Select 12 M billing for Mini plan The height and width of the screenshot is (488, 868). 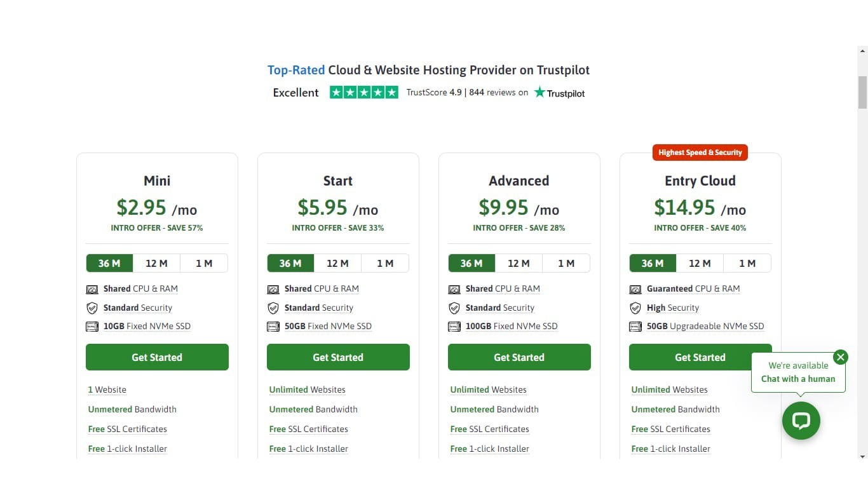[x=156, y=263]
